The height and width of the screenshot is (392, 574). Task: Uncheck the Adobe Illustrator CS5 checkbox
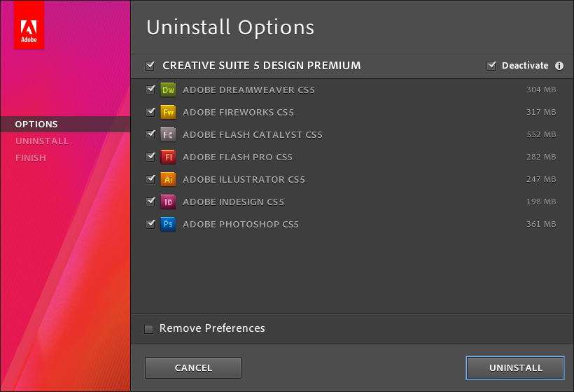click(150, 179)
